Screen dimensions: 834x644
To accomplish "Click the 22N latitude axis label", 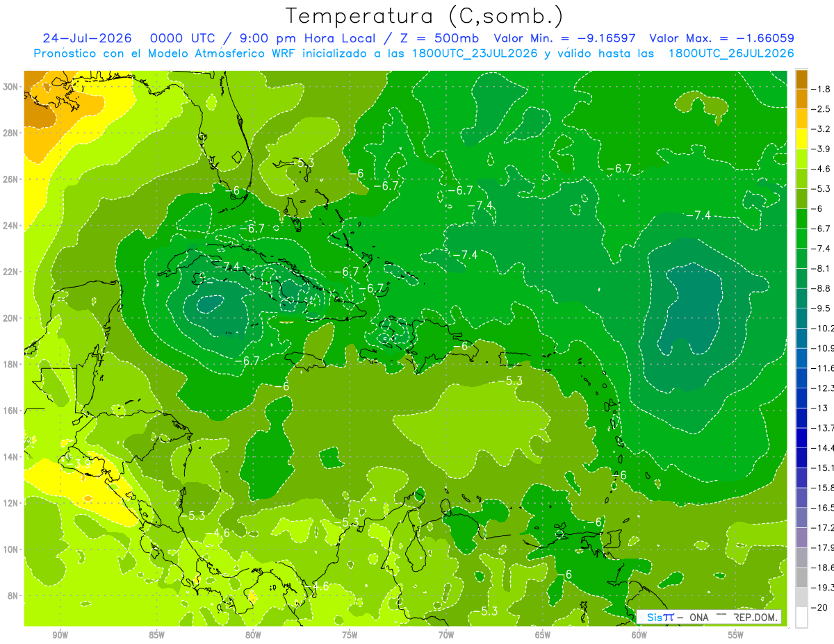I will click(12, 272).
